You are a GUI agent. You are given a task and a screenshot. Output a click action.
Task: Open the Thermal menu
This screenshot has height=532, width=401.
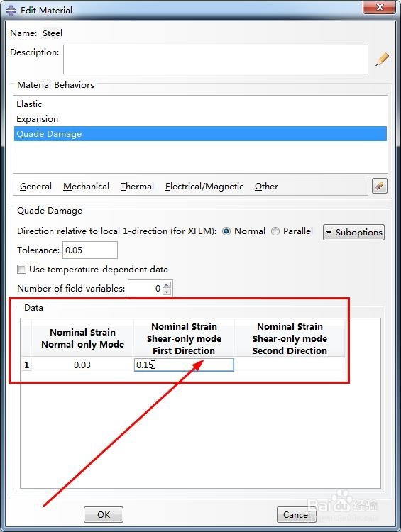137,187
